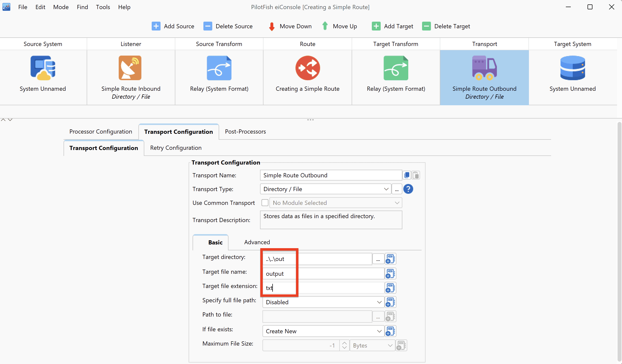Click the expression icon beside If file exists
622x364 pixels.
pyautogui.click(x=390, y=331)
